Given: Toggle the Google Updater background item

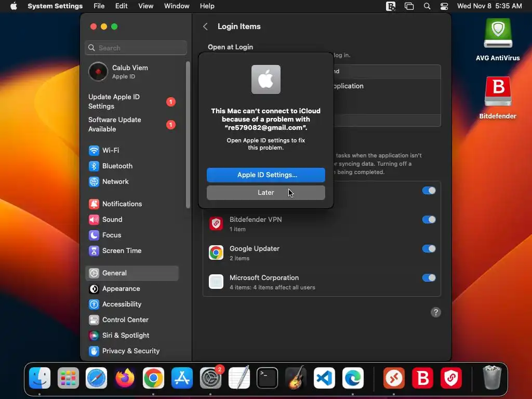Looking at the screenshot, I should click(429, 249).
